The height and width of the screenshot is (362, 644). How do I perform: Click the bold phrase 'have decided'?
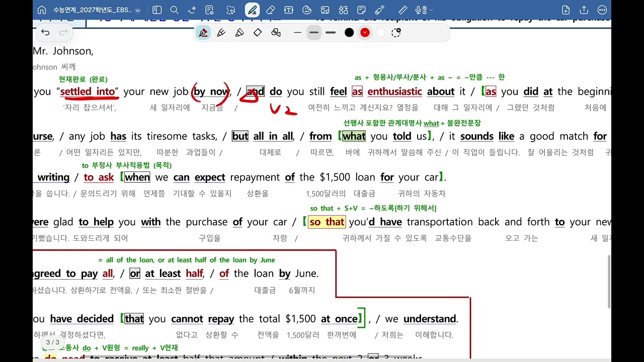tap(82, 319)
